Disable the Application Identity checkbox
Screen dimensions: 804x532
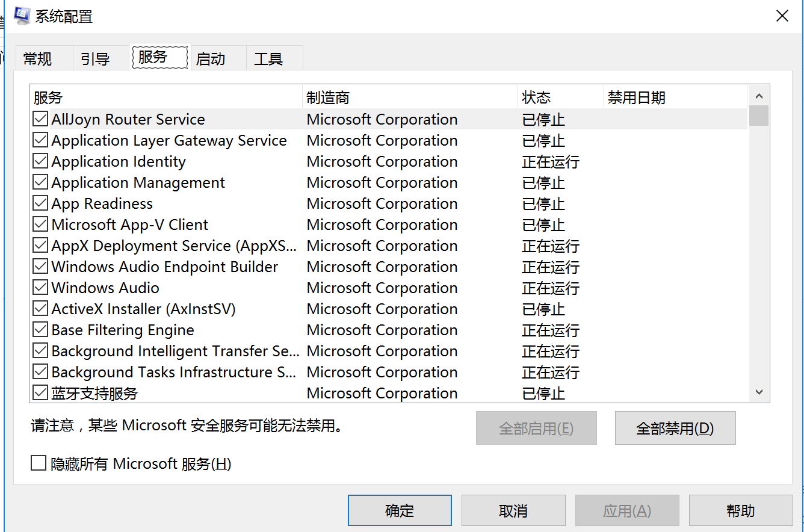pos(40,161)
